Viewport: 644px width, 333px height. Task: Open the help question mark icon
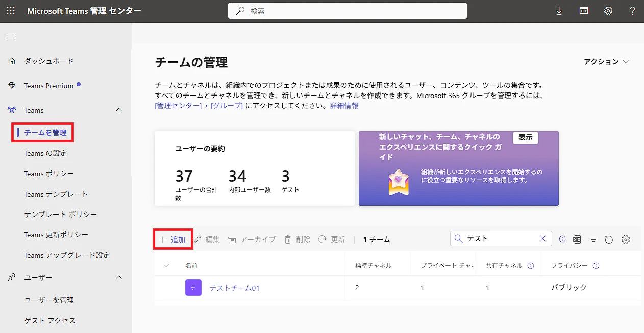633,11
